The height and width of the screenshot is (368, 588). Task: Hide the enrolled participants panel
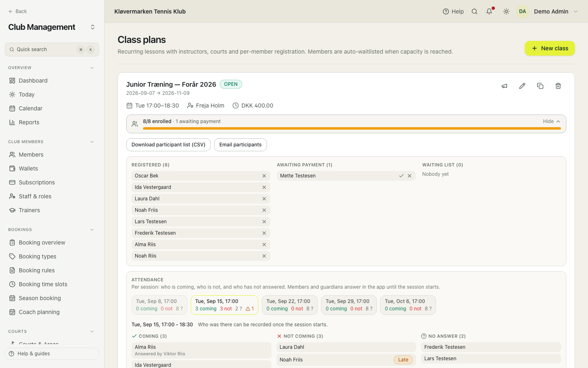click(x=552, y=121)
